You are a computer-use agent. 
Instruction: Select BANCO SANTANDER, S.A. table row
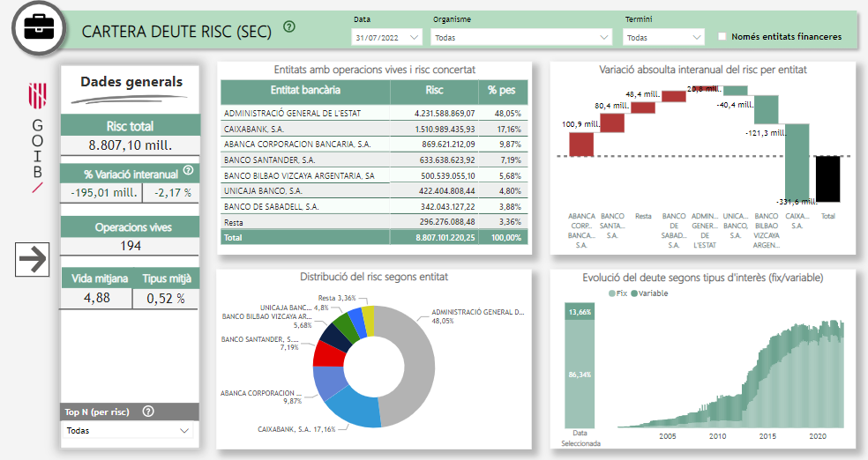374,160
